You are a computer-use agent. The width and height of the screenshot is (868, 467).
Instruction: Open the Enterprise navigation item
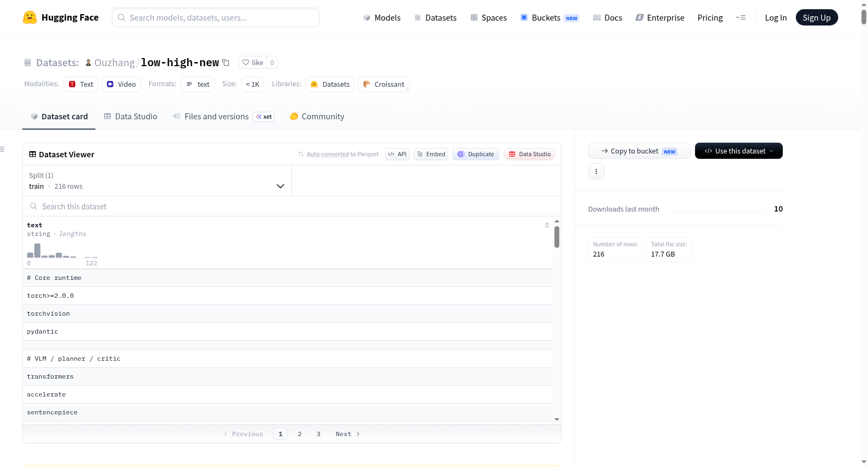[x=660, y=17]
